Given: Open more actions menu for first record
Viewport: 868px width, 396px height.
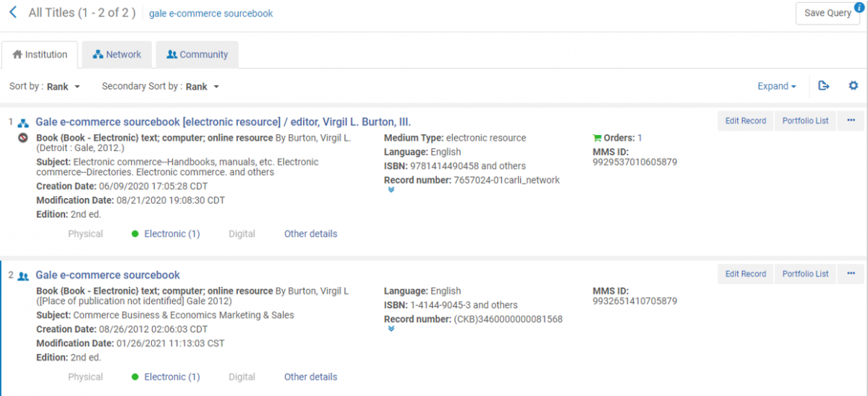Looking at the screenshot, I should coord(851,121).
